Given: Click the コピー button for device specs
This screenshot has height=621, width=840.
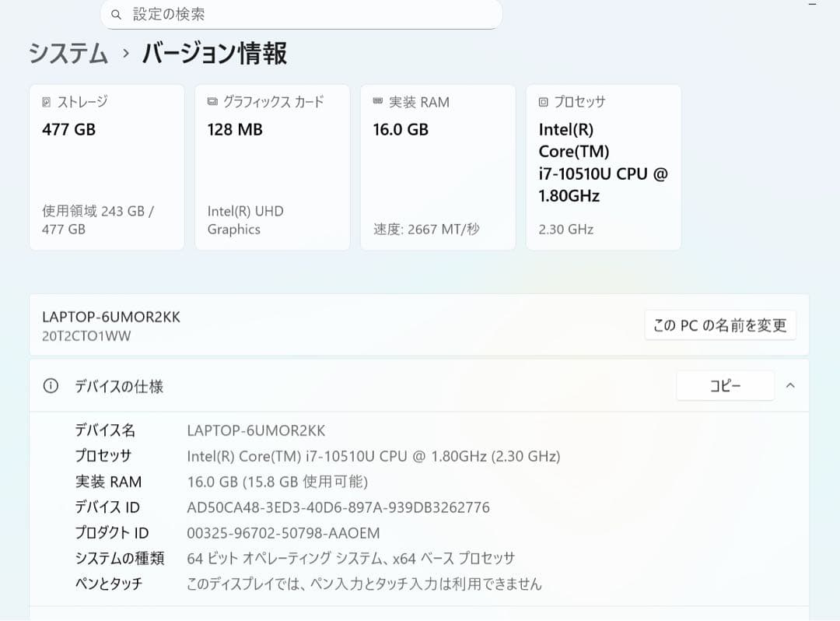Looking at the screenshot, I should (725, 385).
